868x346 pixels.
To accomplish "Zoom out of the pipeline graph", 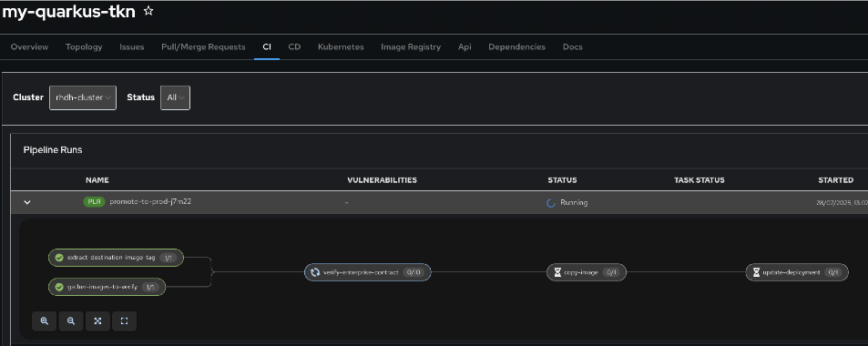I will (x=71, y=321).
